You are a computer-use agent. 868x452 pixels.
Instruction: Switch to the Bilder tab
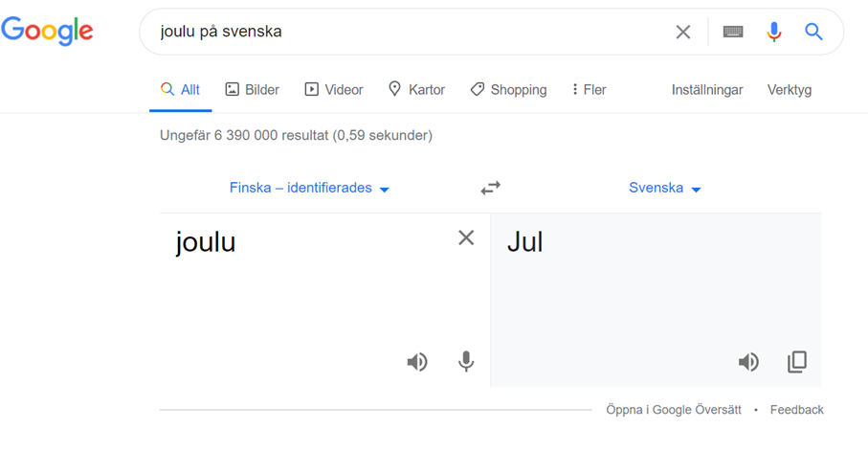(253, 90)
